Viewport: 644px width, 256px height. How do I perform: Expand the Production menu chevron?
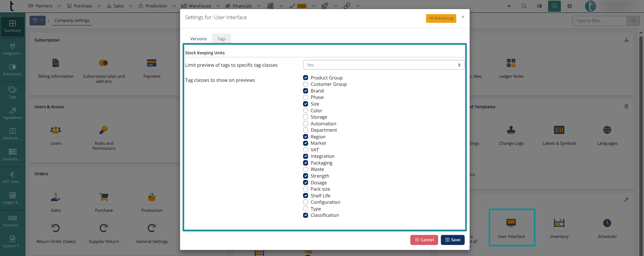click(x=174, y=6)
